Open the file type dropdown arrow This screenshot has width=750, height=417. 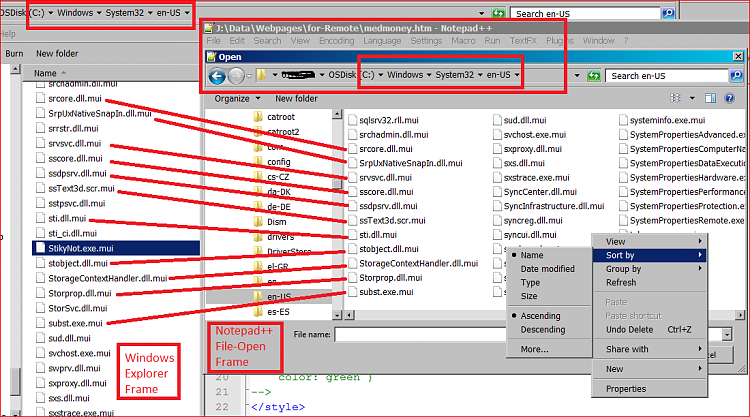click(x=727, y=335)
